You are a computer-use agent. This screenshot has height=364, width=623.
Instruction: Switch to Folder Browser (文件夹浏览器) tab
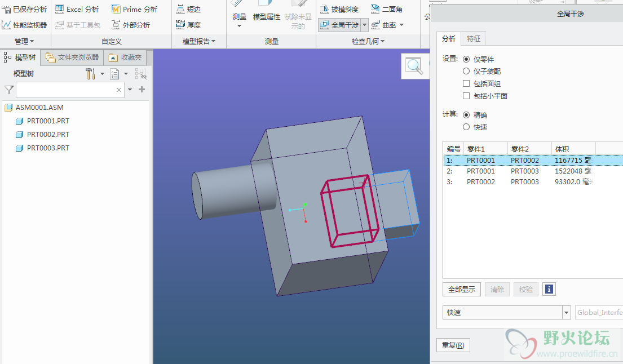tap(72, 57)
